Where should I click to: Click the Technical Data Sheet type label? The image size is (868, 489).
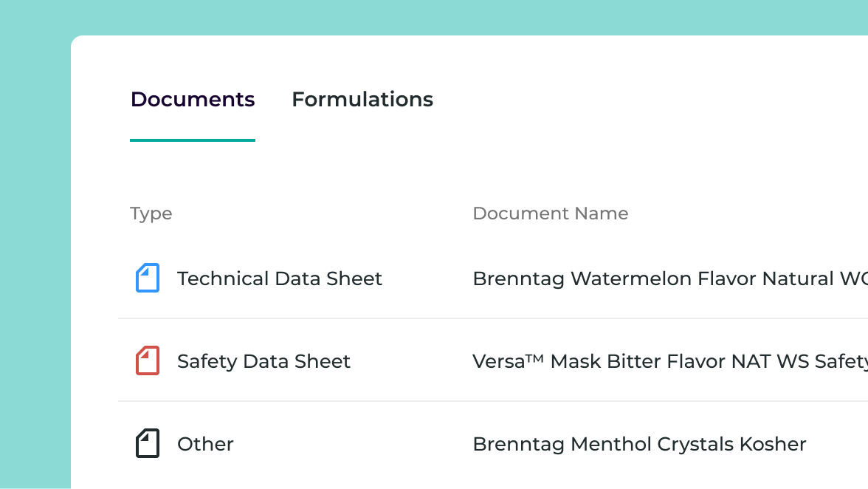(x=280, y=278)
